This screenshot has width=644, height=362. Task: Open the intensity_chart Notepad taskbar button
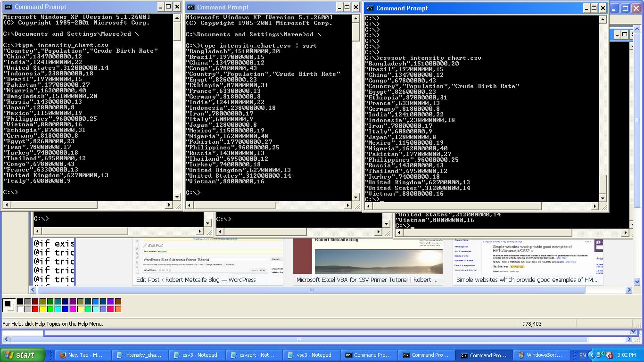138,355
